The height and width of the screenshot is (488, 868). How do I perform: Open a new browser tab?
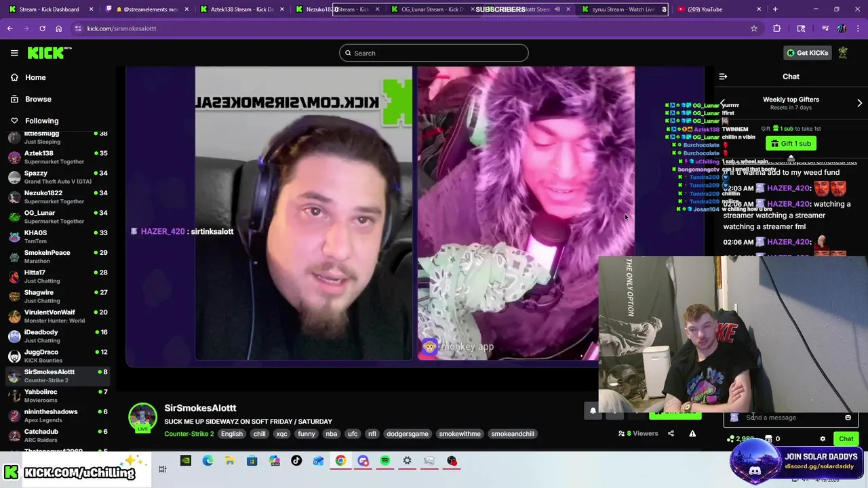[x=775, y=9]
